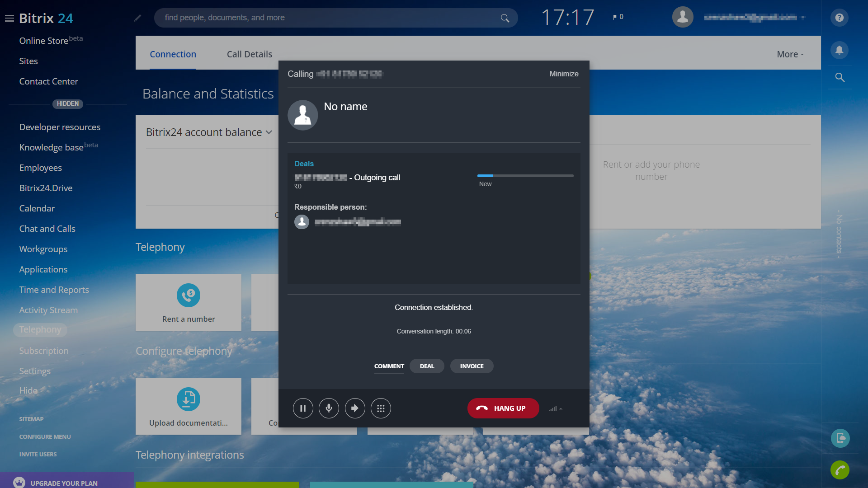Toggle the main hamburger menu
Image resolution: width=868 pixels, height=488 pixels.
pyautogui.click(x=9, y=19)
